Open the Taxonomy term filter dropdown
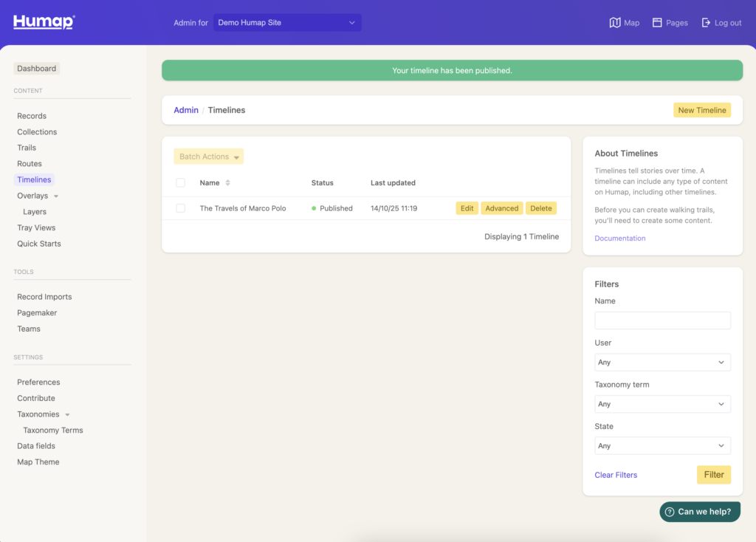This screenshot has width=756, height=542. (662, 404)
